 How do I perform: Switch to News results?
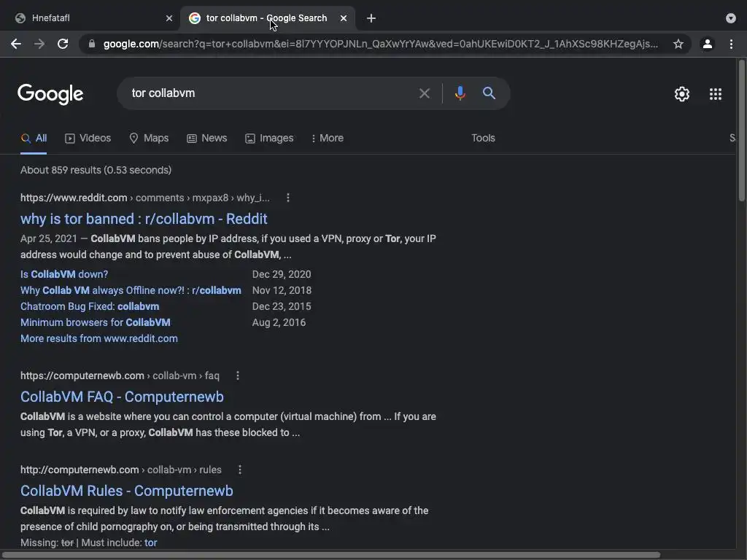pos(206,138)
